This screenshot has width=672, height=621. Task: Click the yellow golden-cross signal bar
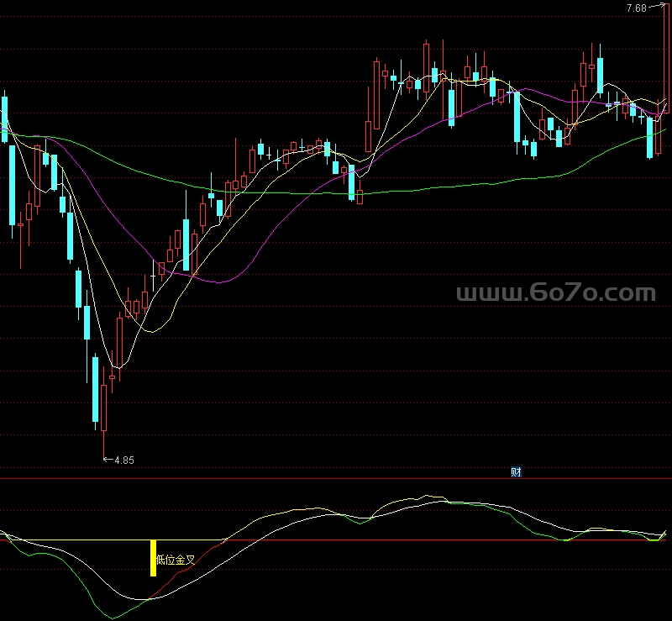coord(153,558)
